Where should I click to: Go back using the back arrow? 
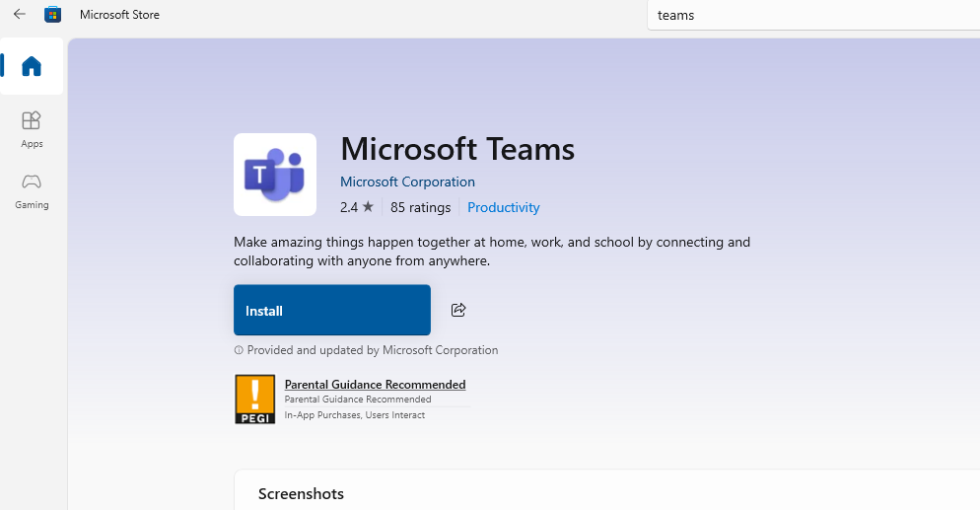click(19, 14)
